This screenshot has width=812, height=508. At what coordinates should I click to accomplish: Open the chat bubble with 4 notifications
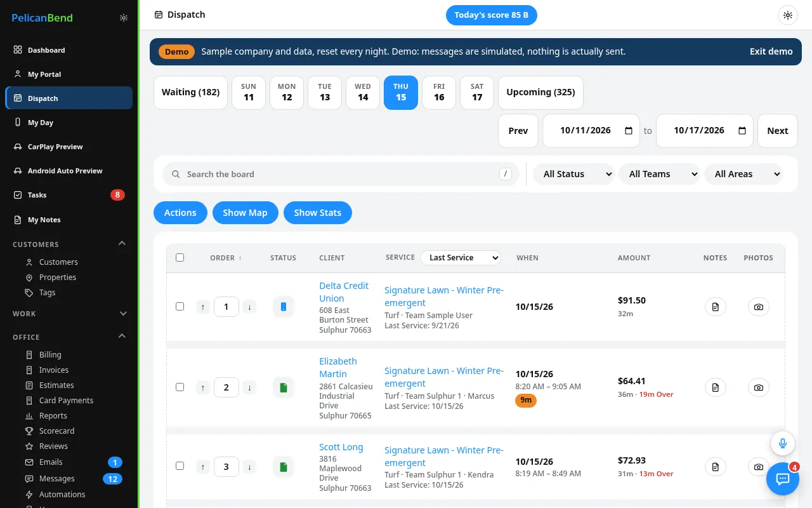[x=783, y=479]
